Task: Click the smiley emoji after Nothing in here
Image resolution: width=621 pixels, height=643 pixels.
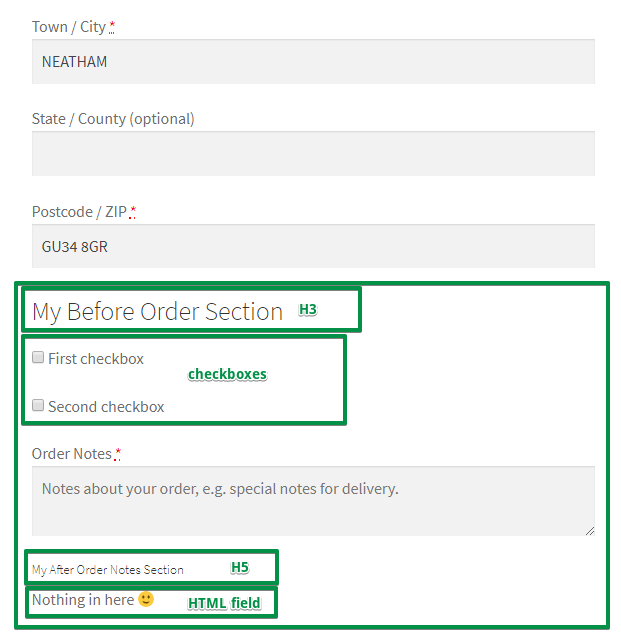Action: [146, 599]
